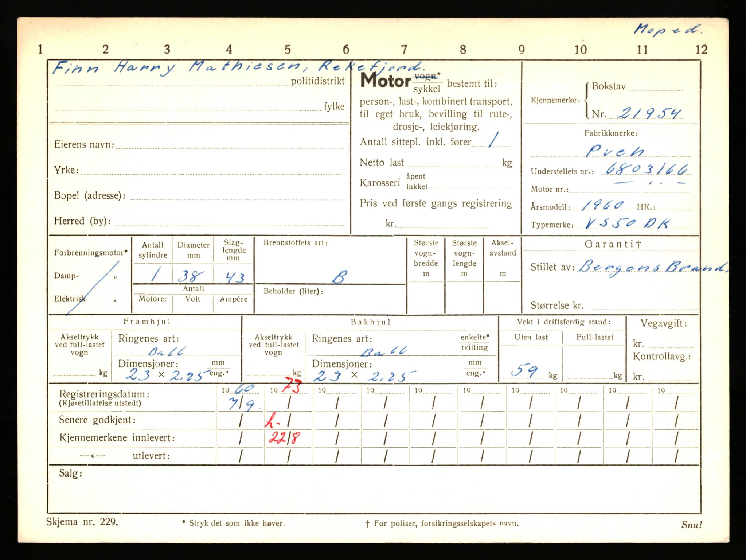The image size is (746, 560).
Task: Click the 'Bergens Brand.' guarantor entry
Action: [653, 268]
